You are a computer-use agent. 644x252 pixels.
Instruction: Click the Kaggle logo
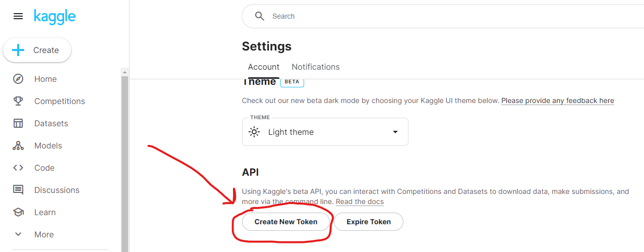54,16
